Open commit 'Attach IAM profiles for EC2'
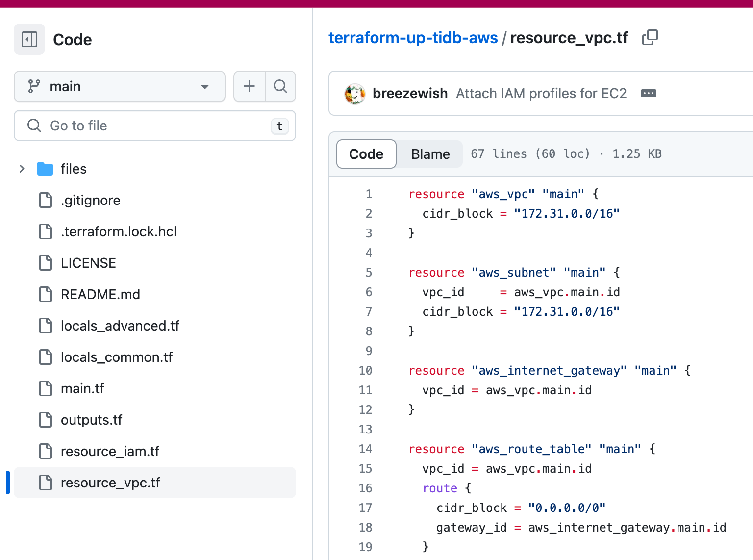 [541, 93]
